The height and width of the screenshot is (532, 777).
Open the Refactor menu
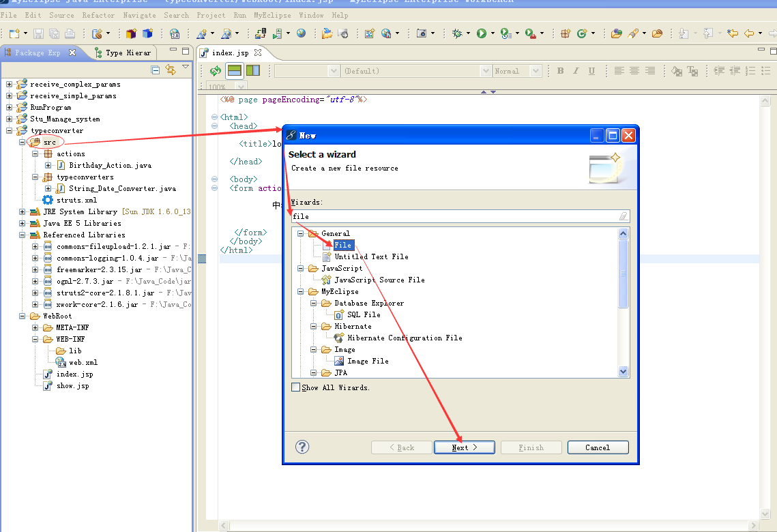point(98,16)
